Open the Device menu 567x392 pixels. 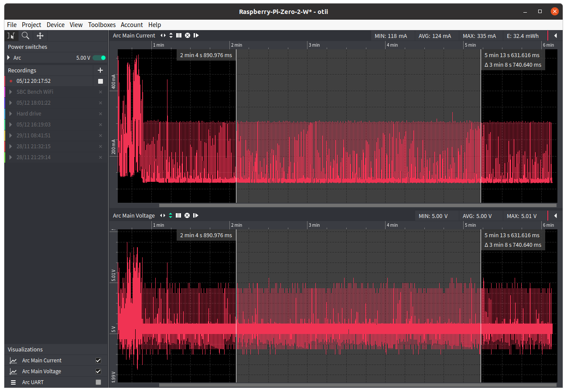(55, 25)
